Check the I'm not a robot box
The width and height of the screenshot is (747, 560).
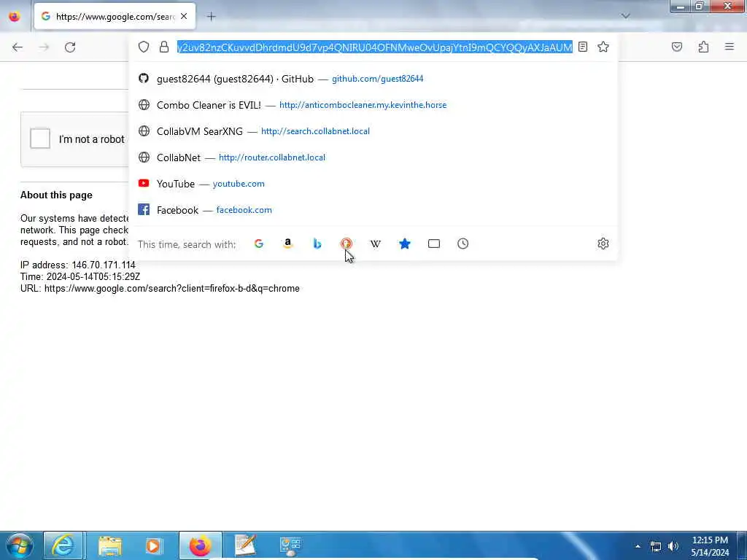click(40, 139)
